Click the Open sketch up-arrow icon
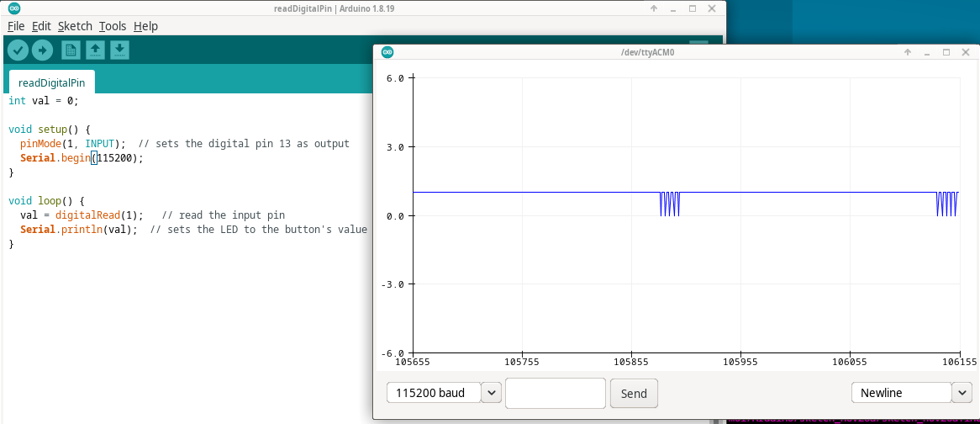This screenshot has width=980, height=424. pyautogui.click(x=95, y=50)
